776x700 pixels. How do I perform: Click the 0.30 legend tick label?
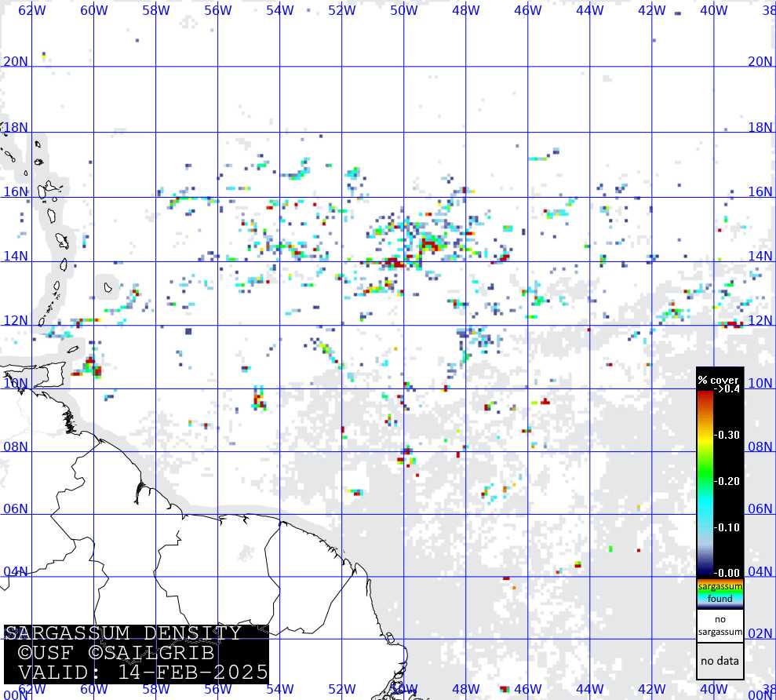coord(726,435)
